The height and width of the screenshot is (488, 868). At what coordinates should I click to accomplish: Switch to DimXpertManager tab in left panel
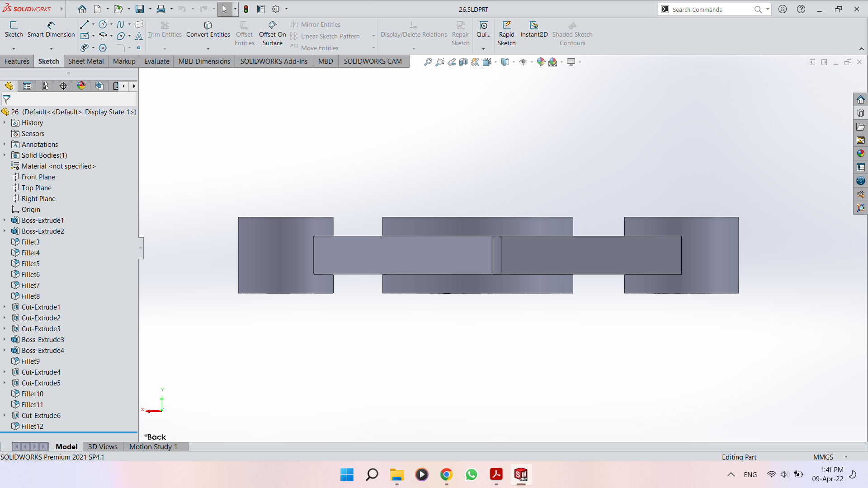point(63,86)
